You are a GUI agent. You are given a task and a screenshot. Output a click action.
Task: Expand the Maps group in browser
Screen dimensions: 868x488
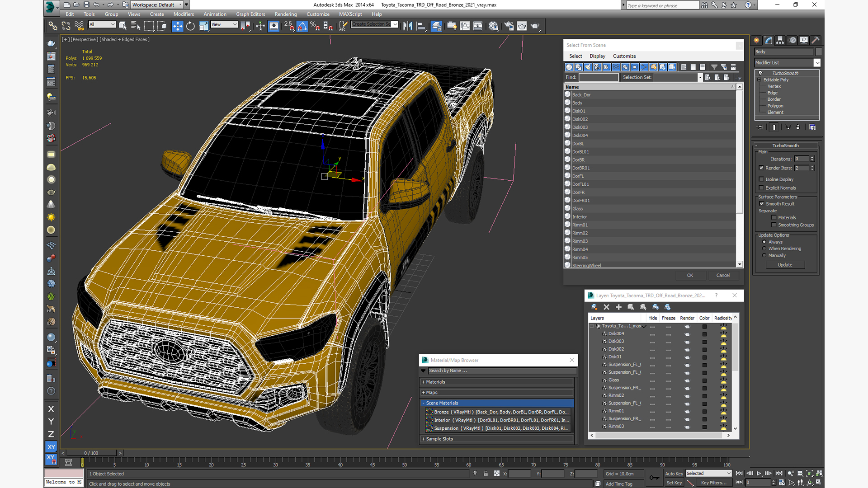[497, 393]
